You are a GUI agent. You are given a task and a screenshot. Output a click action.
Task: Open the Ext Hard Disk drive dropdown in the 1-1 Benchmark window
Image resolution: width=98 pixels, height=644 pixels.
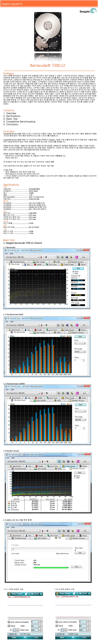pos(23,257)
